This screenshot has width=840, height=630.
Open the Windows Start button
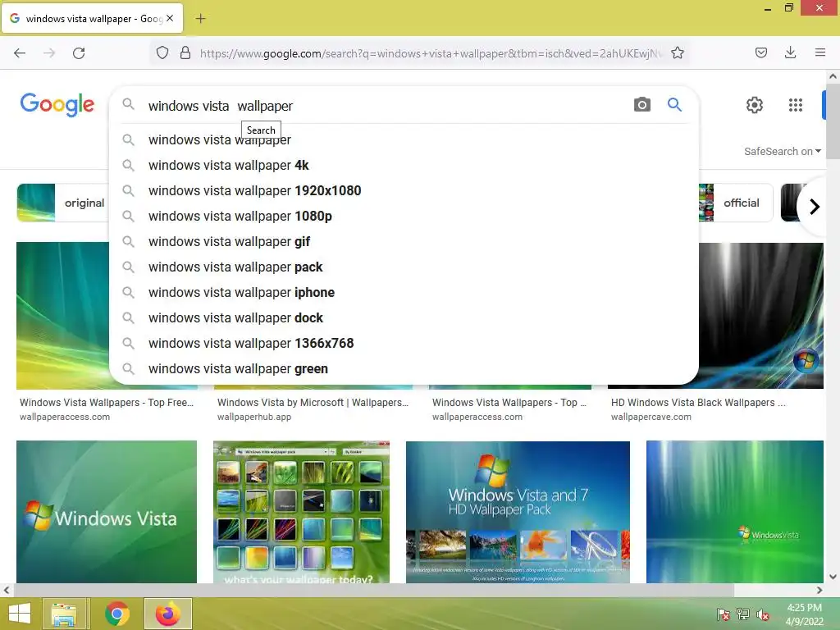[20, 614]
